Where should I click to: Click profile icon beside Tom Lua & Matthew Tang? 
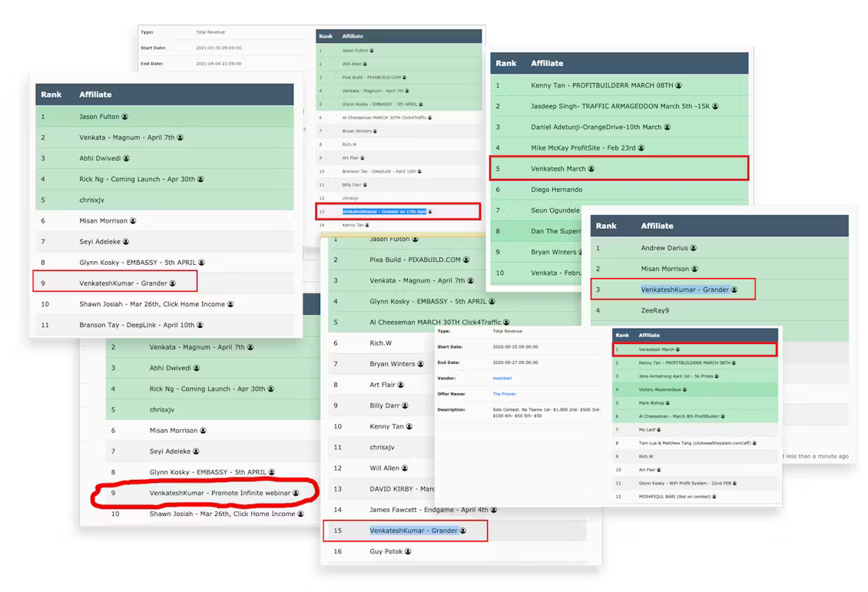tap(754, 443)
